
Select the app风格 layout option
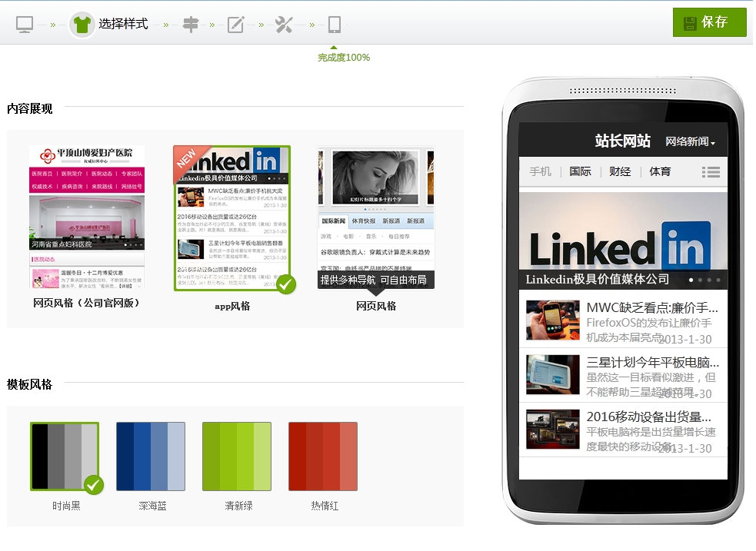pos(231,218)
